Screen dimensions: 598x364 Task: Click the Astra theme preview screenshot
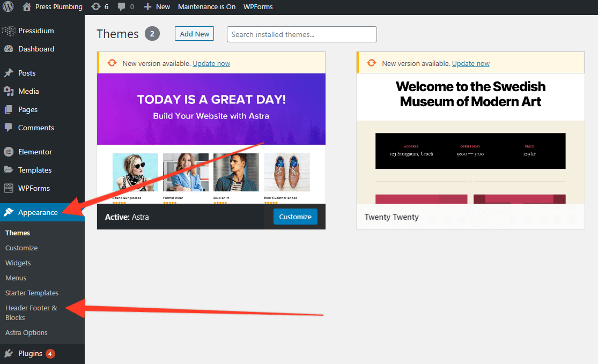point(211,138)
